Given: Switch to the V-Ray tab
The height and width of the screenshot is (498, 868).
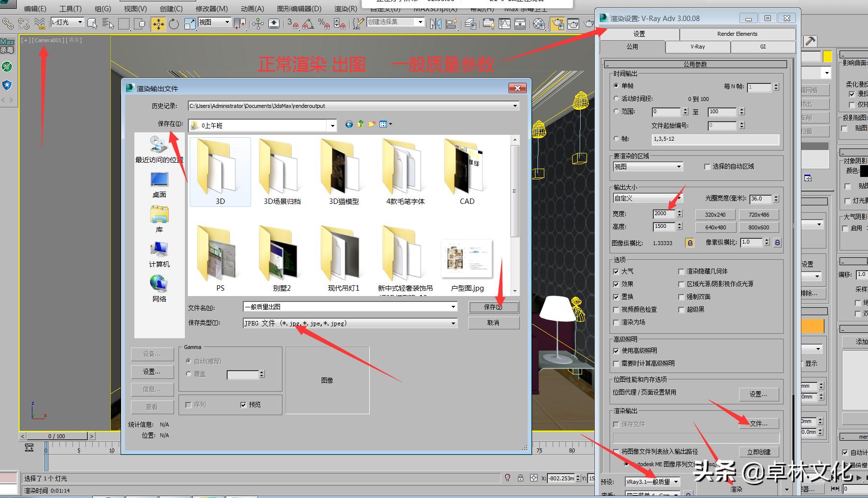Looking at the screenshot, I should point(698,47).
